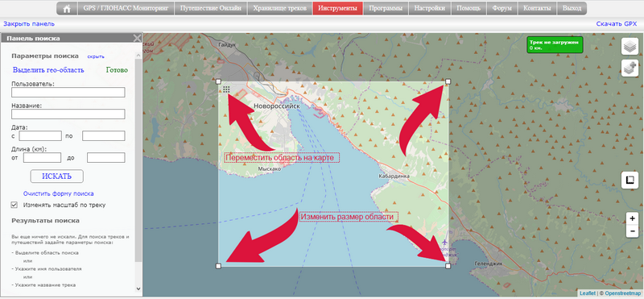Click 'Выделить гео-область' link
Image resolution: width=644 pixels, height=299 pixels.
(x=48, y=70)
